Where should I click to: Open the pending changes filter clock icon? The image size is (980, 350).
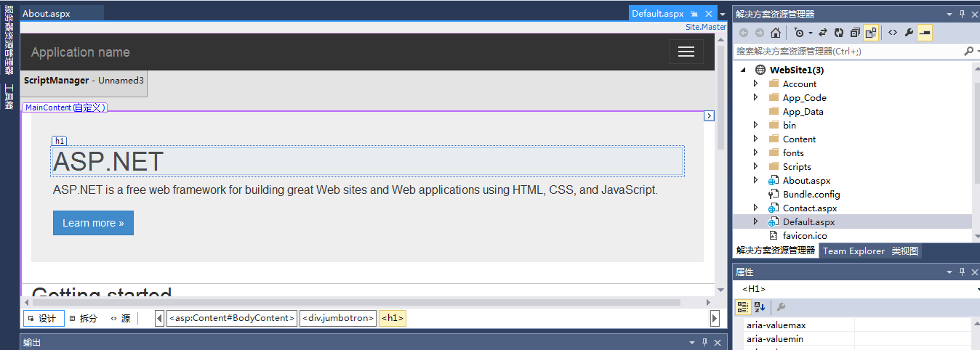click(x=799, y=33)
